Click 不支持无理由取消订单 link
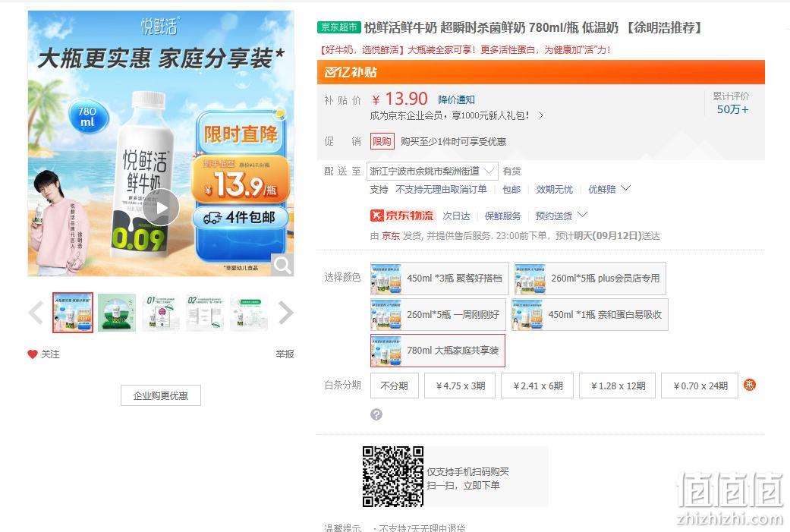The image size is (790, 532). [442, 190]
